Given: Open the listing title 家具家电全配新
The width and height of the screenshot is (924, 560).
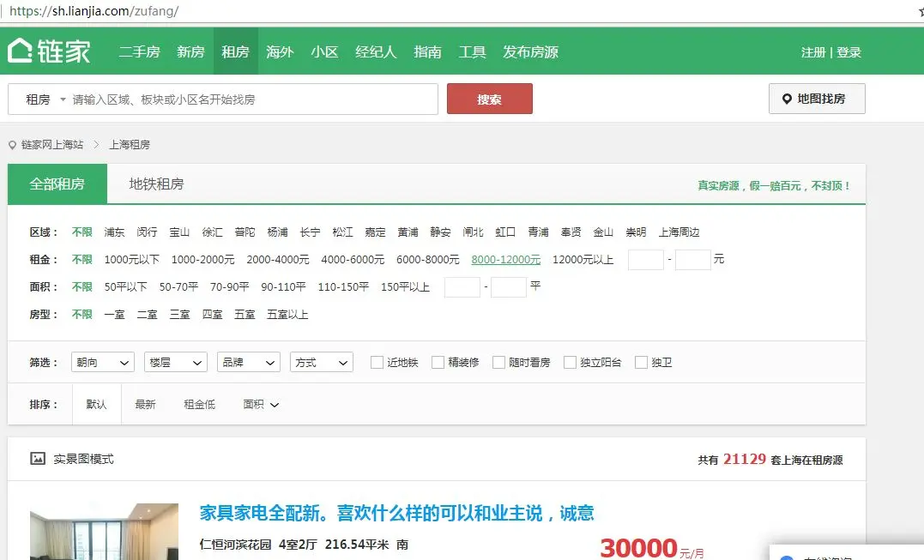Looking at the screenshot, I should tap(396, 513).
